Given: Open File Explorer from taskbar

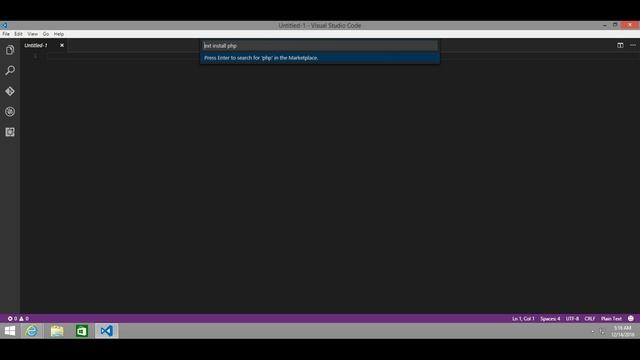Looking at the screenshot, I should pos(57,331).
